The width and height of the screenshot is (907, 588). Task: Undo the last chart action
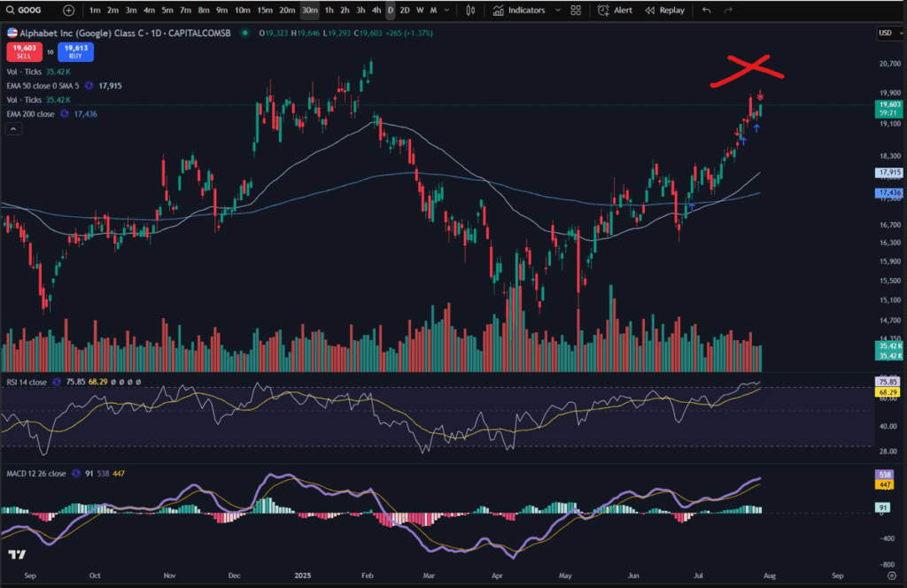coord(706,11)
